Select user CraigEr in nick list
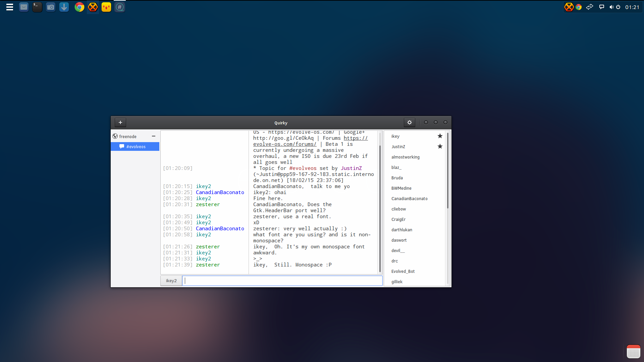 (x=414, y=219)
